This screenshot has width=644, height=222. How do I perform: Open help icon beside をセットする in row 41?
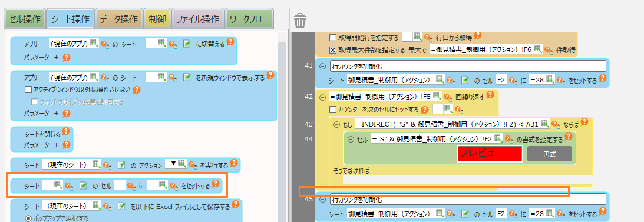(602, 78)
